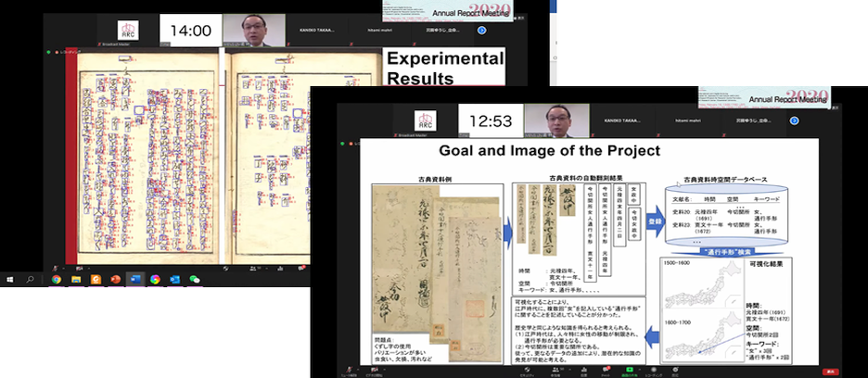Click the Goal and Image of the Project heading
Image resolution: width=868 pixels, height=378 pixels.
coord(549,150)
